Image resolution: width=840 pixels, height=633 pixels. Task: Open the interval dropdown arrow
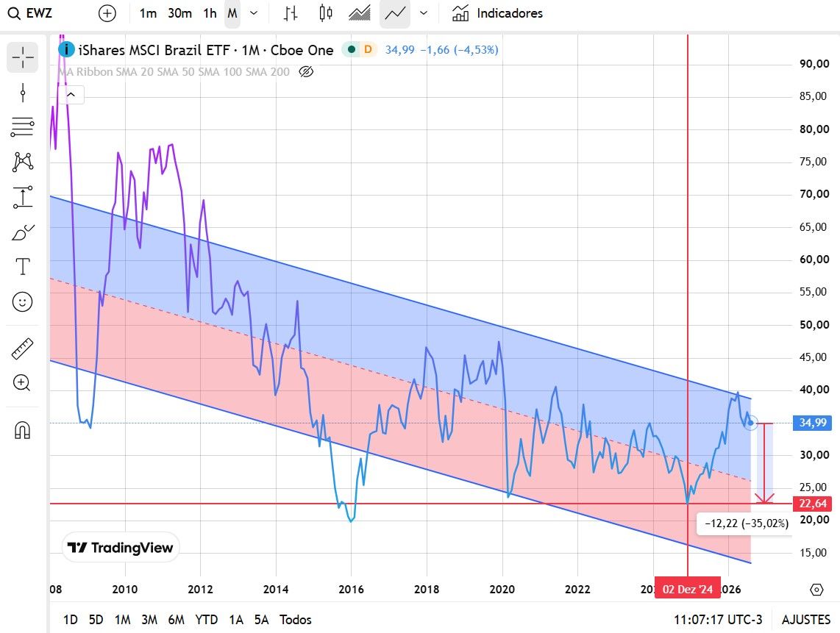pyautogui.click(x=254, y=12)
